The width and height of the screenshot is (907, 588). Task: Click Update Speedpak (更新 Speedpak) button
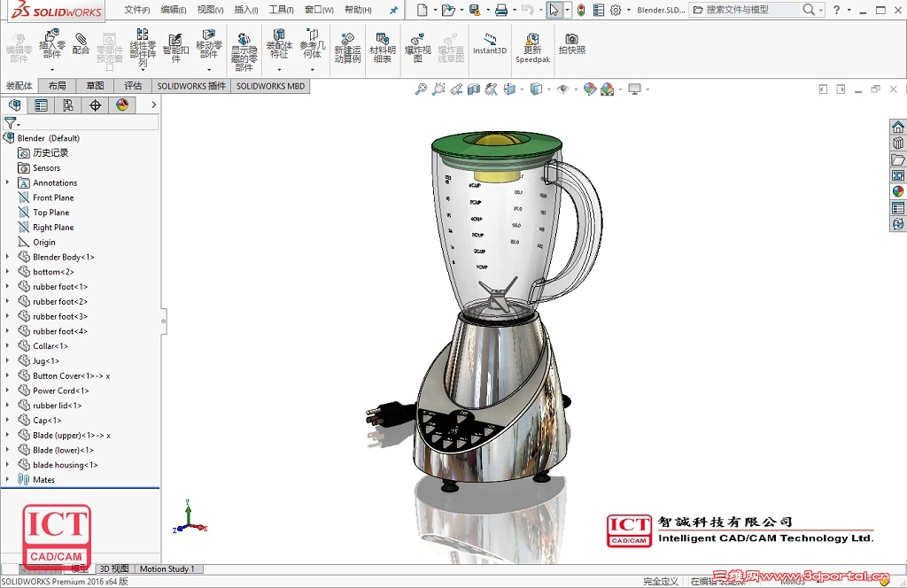coord(532,49)
